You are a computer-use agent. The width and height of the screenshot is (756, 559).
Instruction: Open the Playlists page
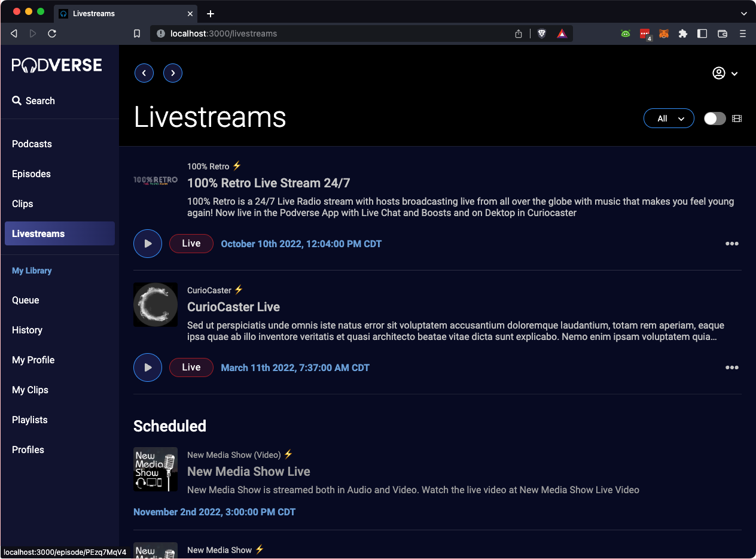pos(29,420)
